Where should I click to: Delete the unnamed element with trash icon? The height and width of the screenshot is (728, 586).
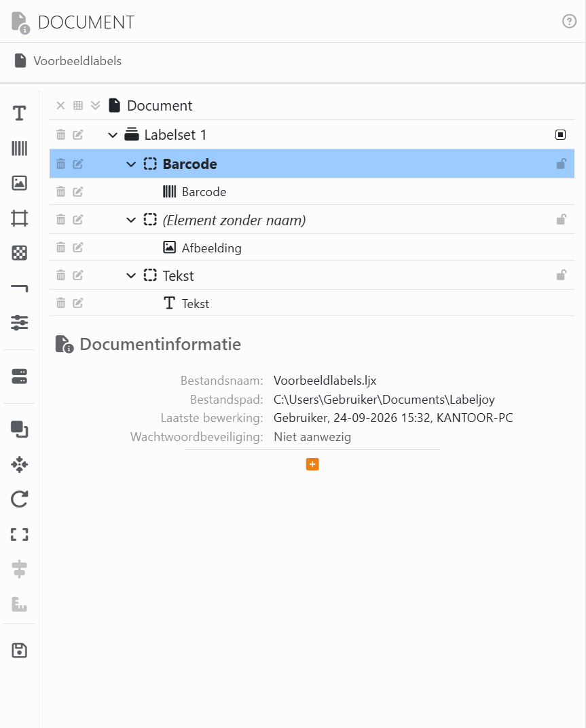61,219
